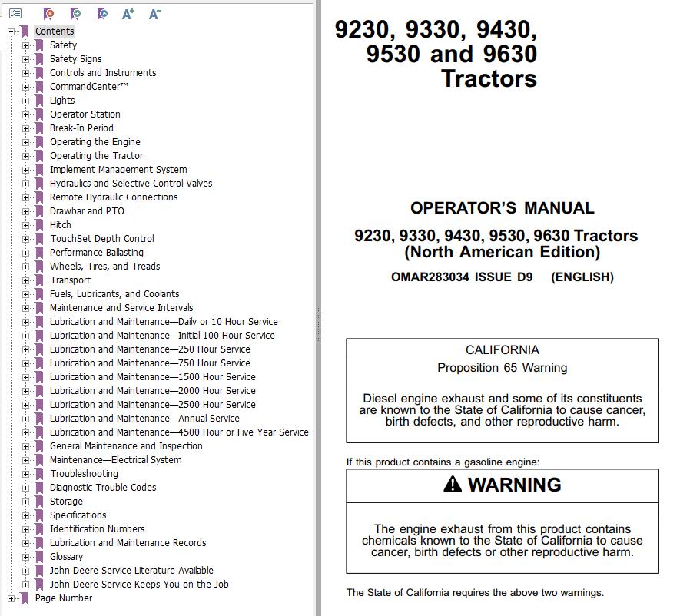Click the bookmark icon beside Glossary
Viewport: 690px width, 616px height.
tap(39, 557)
